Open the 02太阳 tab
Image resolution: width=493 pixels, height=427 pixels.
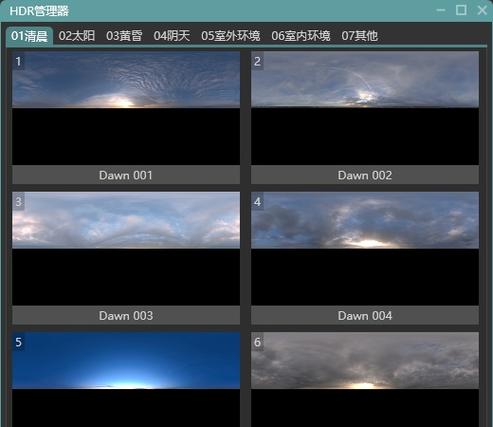coord(77,36)
